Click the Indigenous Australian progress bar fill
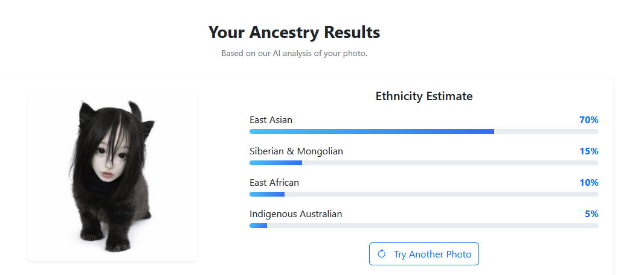This screenshot has height=275, width=644. point(258,226)
